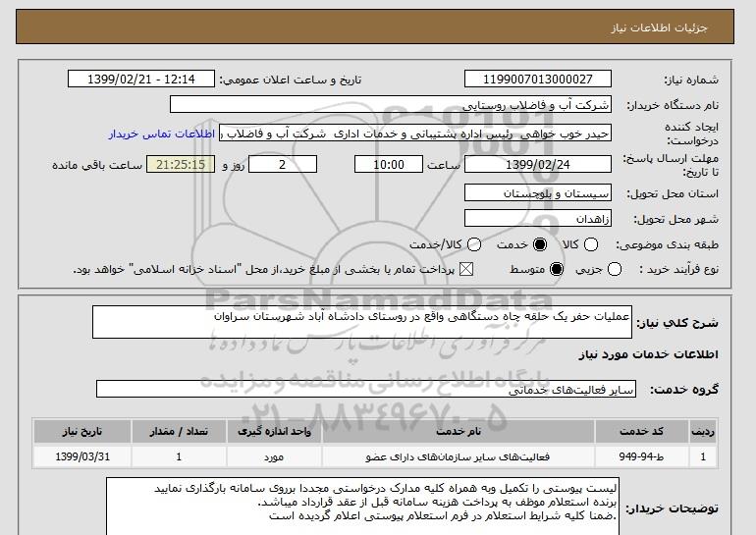Toggle the اسناد خزانه اسلامی payment checkbox
Screen dimensions: 756x535
pyautogui.click(x=465, y=269)
